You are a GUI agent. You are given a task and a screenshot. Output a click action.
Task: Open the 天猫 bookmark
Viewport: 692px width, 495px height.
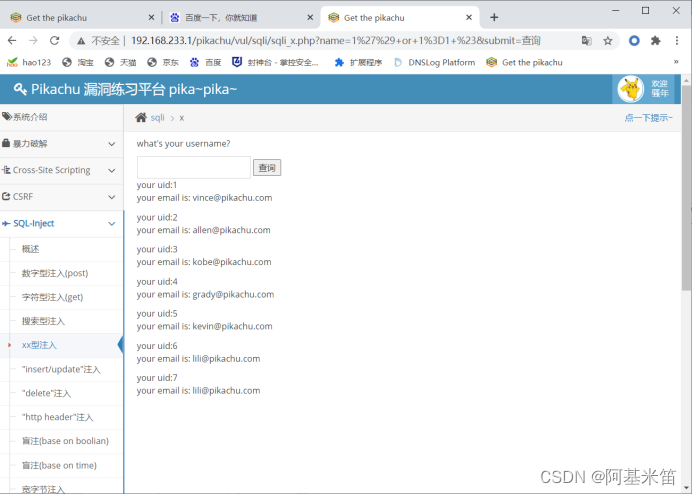coord(120,62)
